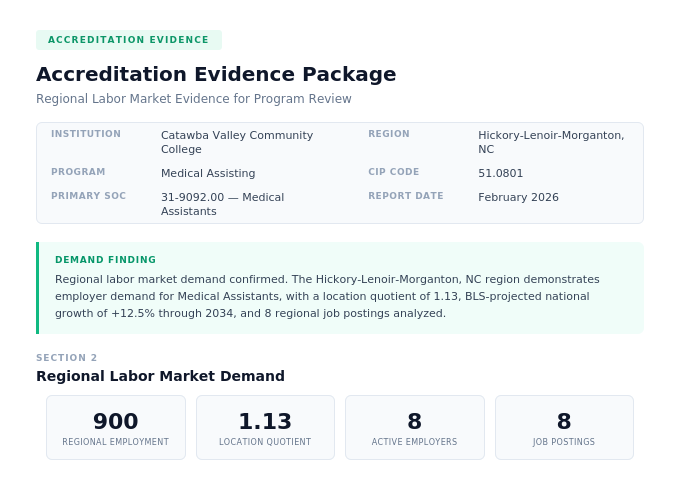Screen dimensions: 680x480
Task: Select the Accreditation Evidence Package heading
Action: point(216,74)
